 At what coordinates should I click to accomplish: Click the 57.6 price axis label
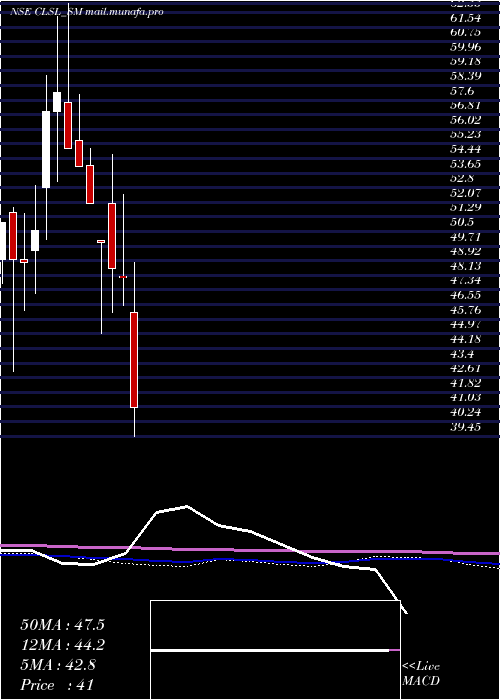pos(463,91)
